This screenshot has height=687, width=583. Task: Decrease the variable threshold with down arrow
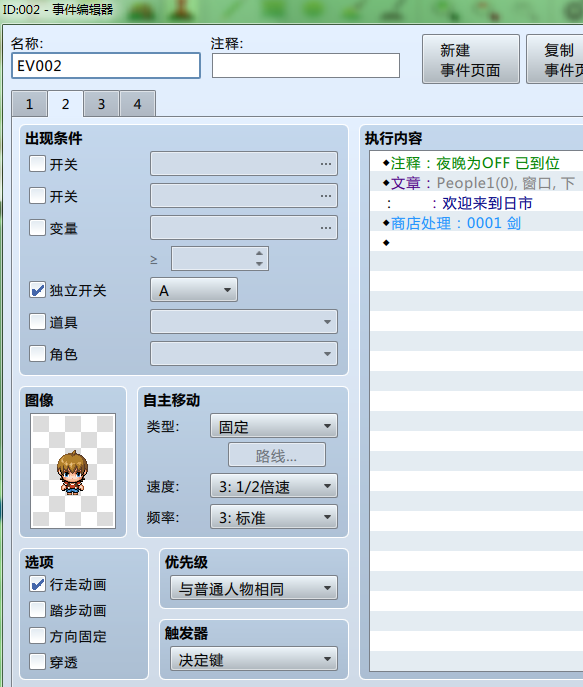click(259, 264)
